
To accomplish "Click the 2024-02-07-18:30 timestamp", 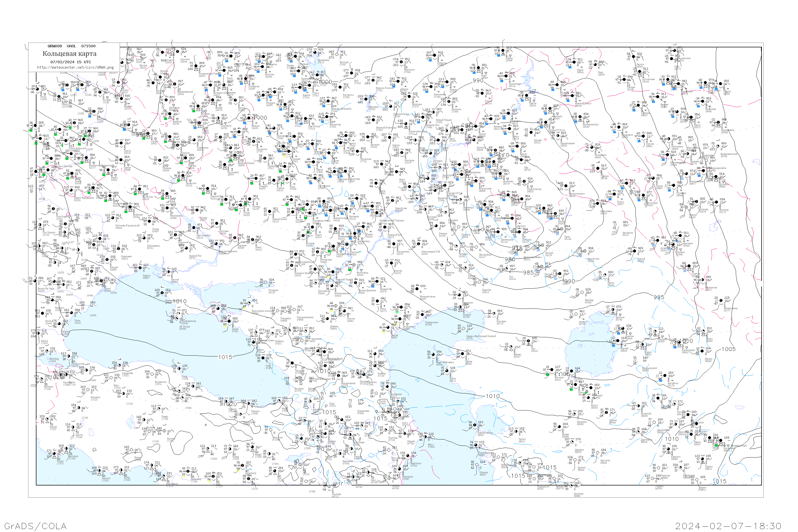I will click(728, 526).
